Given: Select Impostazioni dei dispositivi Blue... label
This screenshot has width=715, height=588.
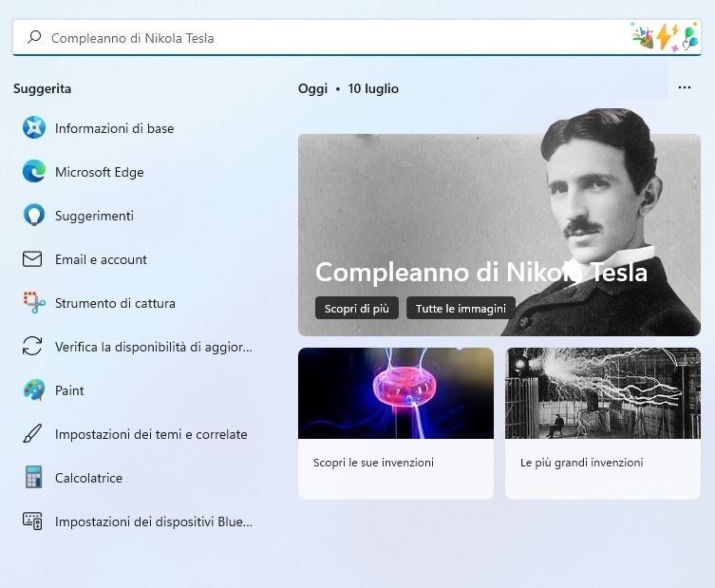Looking at the screenshot, I should pos(154,522).
